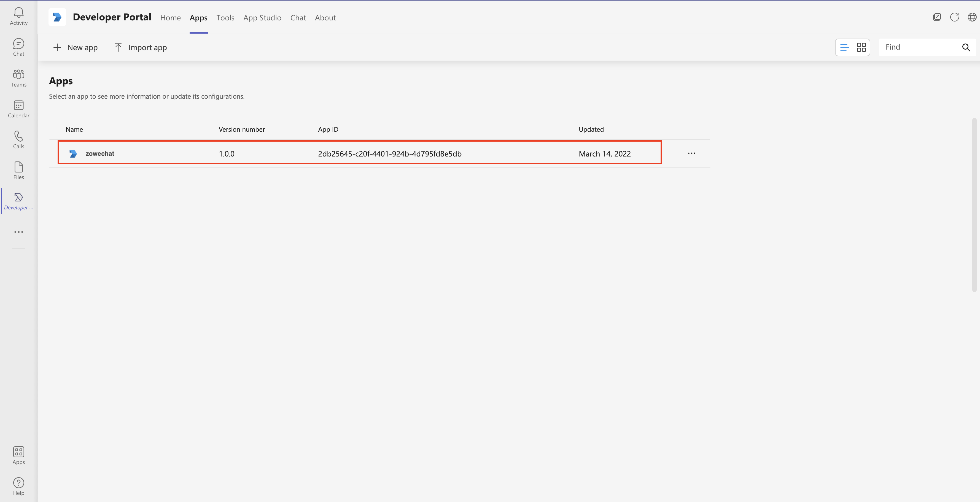
Task: Expand more apps ellipsis in sidebar
Action: (x=18, y=232)
